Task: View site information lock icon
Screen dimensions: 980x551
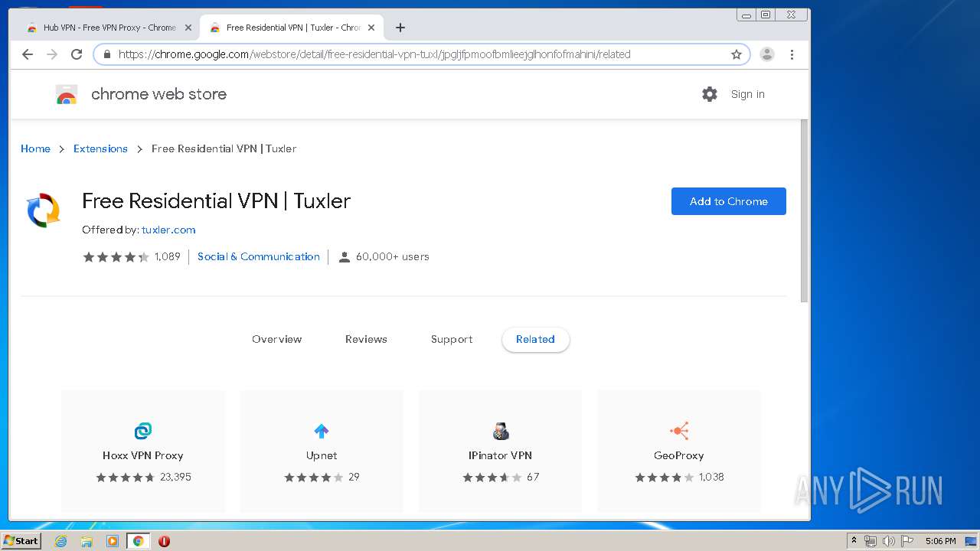Action: coord(106,54)
